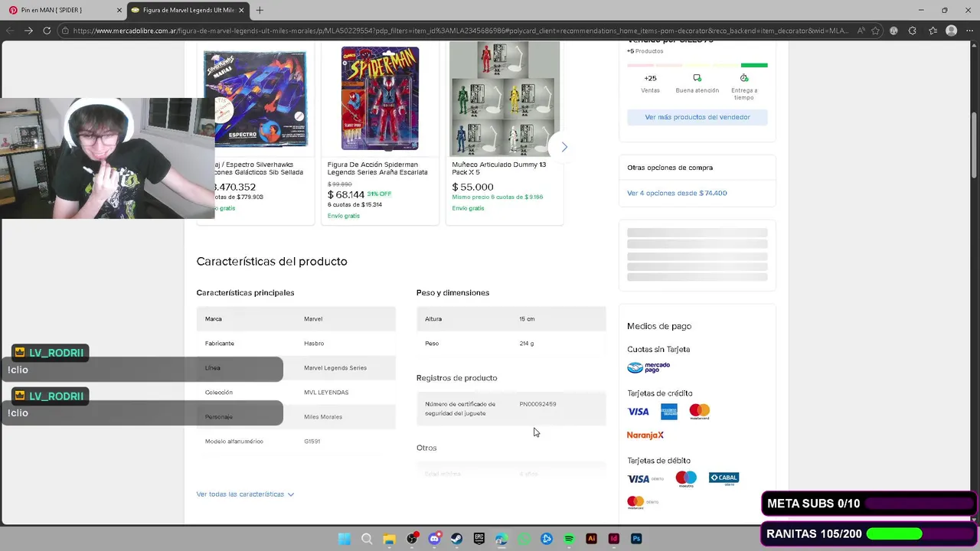Image resolution: width=980 pixels, height=551 pixels.
Task: Click the browser address bar
Action: [459, 31]
